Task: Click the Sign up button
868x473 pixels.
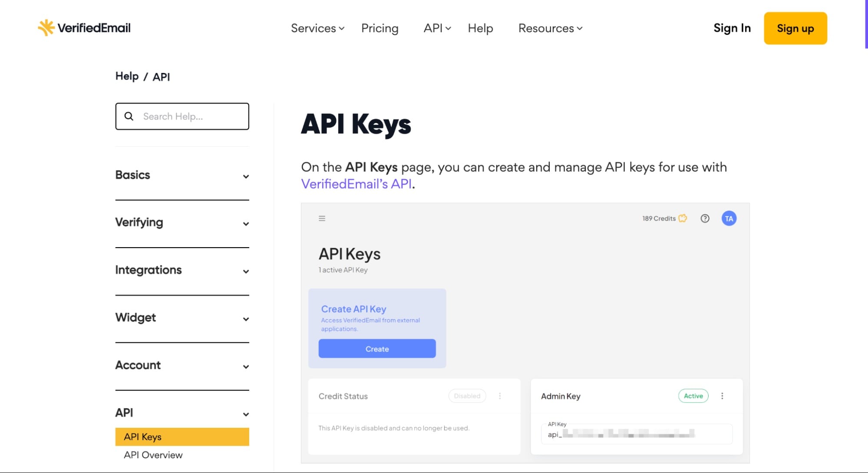Action: pos(795,28)
